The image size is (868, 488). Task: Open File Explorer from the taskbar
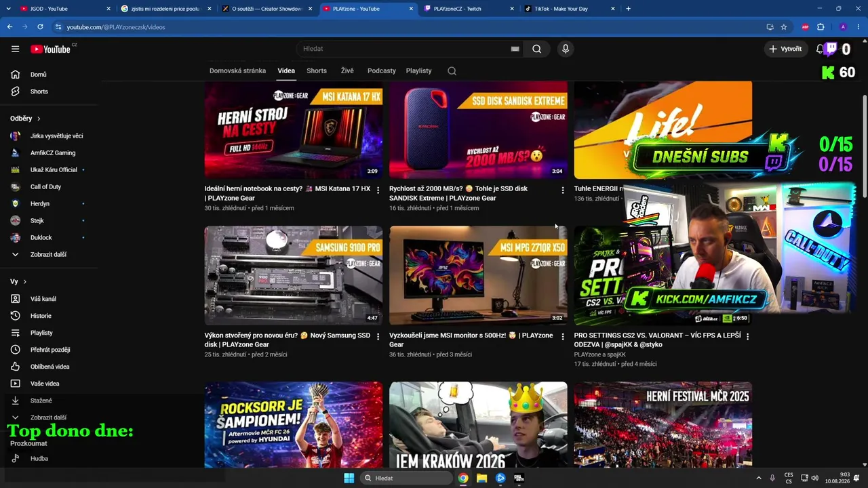click(x=481, y=478)
